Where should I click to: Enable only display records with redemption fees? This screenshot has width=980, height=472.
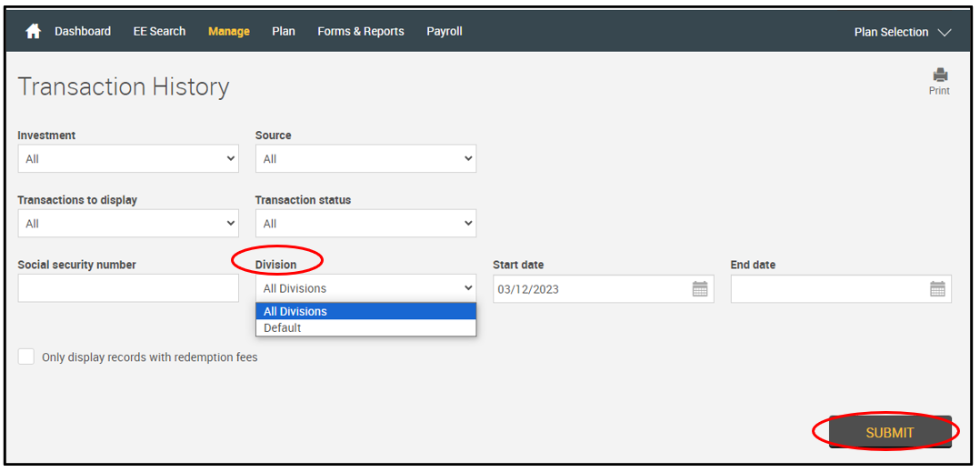pos(26,357)
